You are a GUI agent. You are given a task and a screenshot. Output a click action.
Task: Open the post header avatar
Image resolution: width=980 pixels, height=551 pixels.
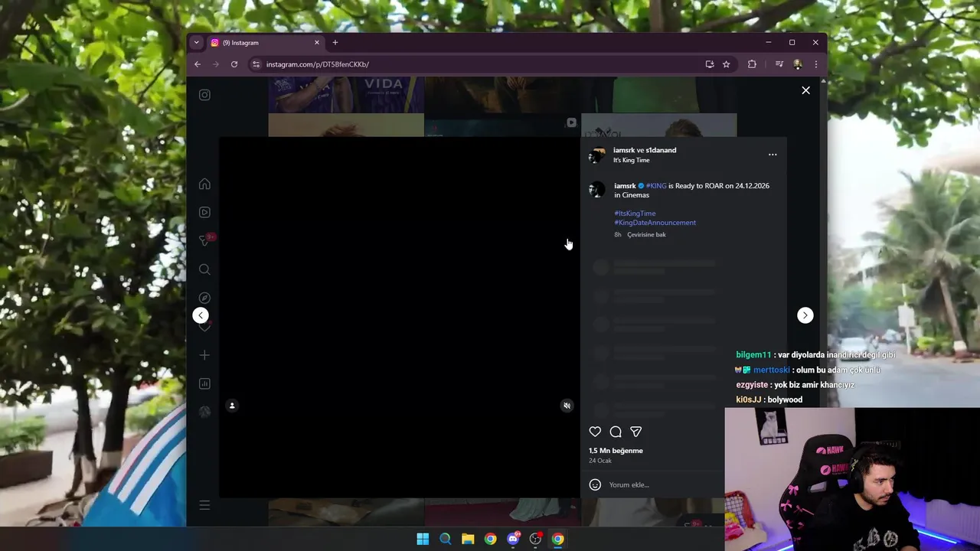[596, 155]
